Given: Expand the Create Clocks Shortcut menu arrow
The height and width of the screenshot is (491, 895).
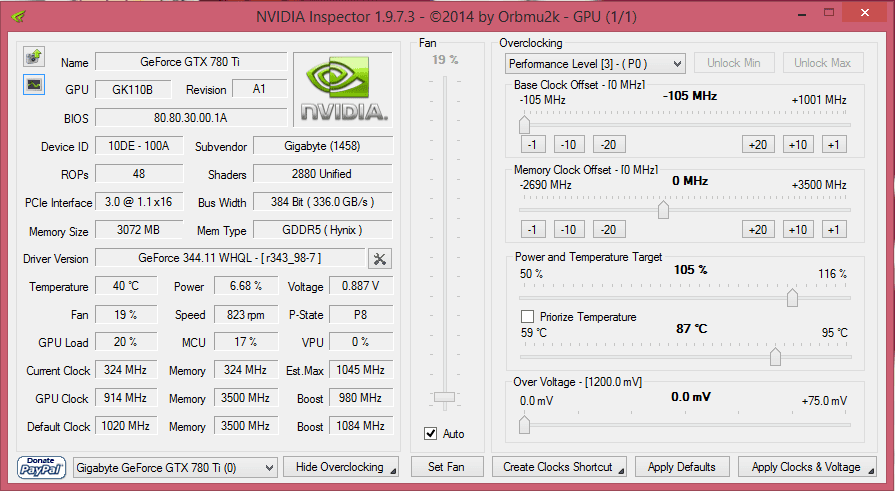Looking at the screenshot, I should coord(621,471).
